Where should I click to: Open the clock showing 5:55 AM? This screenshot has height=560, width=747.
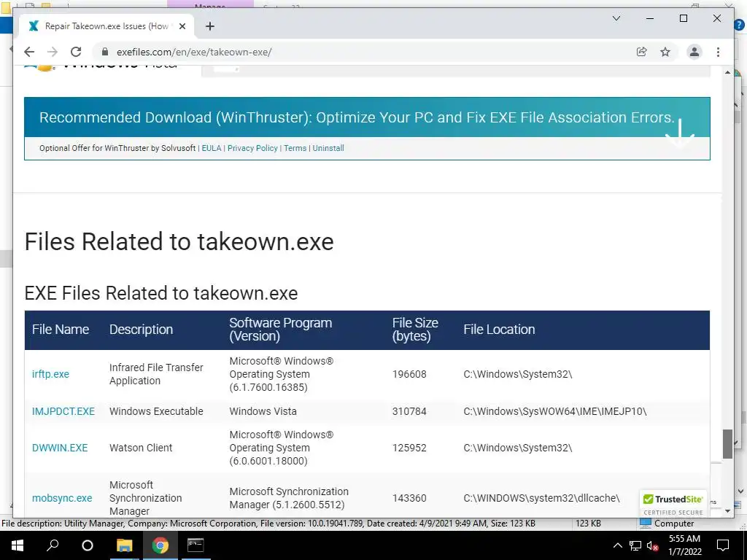pyautogui.click(x=684, y=545)
